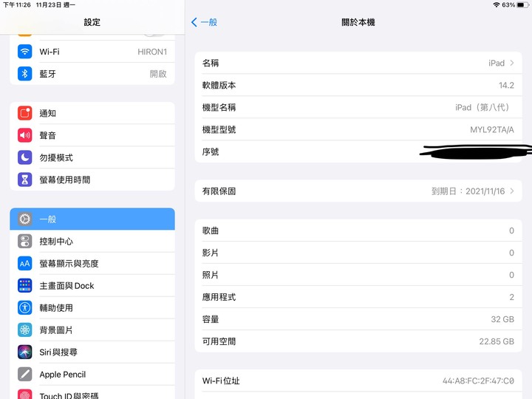Tap the 軟體版本 14.2 value
Image resolution: width=532 pixels, height=399 pixels.
click(x=506, y=85)
